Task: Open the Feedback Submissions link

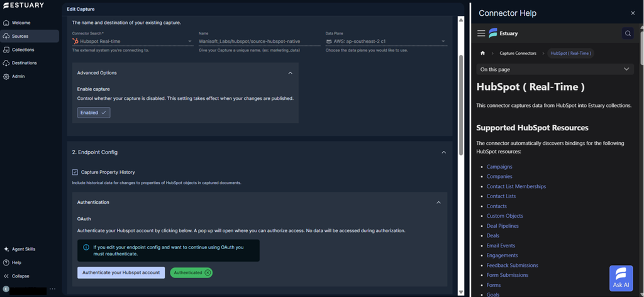Action: [x=512, y=266]
